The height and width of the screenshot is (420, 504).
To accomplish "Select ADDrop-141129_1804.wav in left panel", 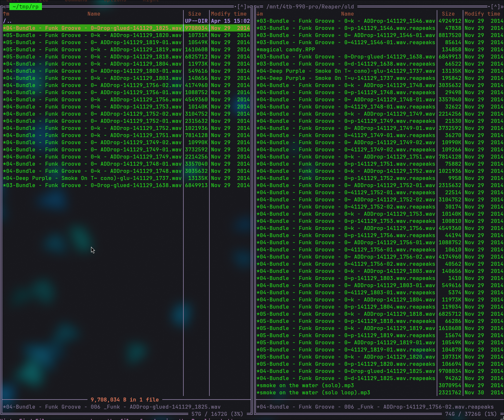I will pyautogui.click(x=126, y=64).
